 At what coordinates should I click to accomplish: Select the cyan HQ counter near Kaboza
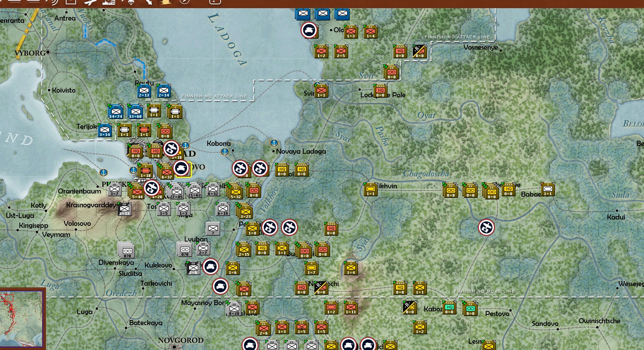[x=449, y=308]
